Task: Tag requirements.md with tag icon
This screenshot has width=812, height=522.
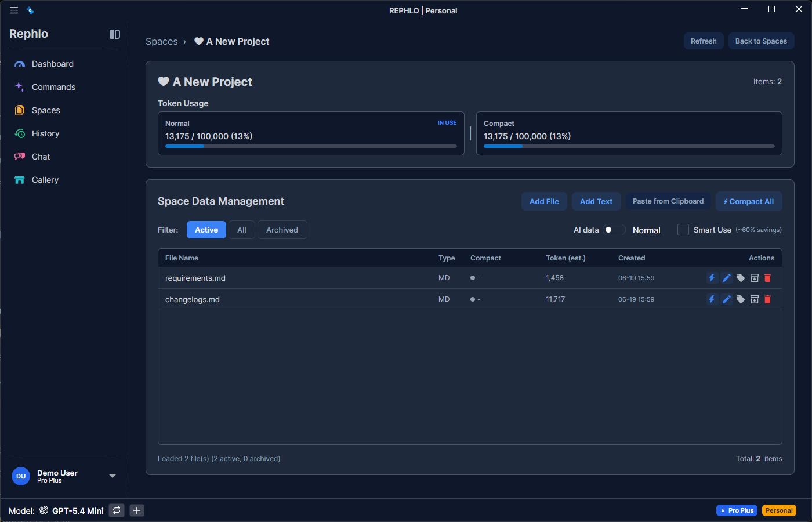Action: tap(741, 278)
